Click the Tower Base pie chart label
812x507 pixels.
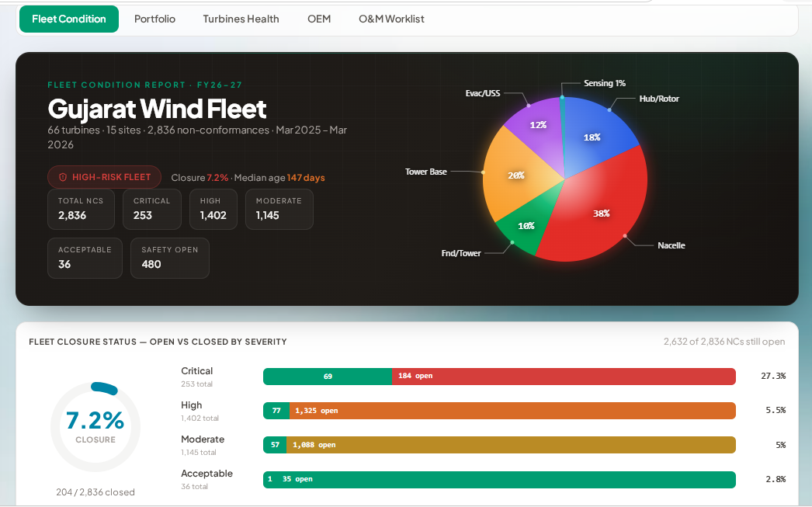(425, 172)
